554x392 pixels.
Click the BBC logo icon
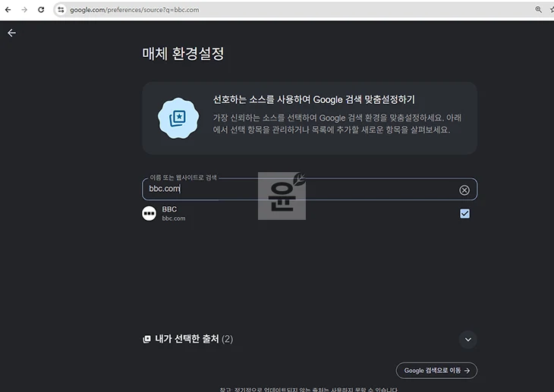click(149, 213)
